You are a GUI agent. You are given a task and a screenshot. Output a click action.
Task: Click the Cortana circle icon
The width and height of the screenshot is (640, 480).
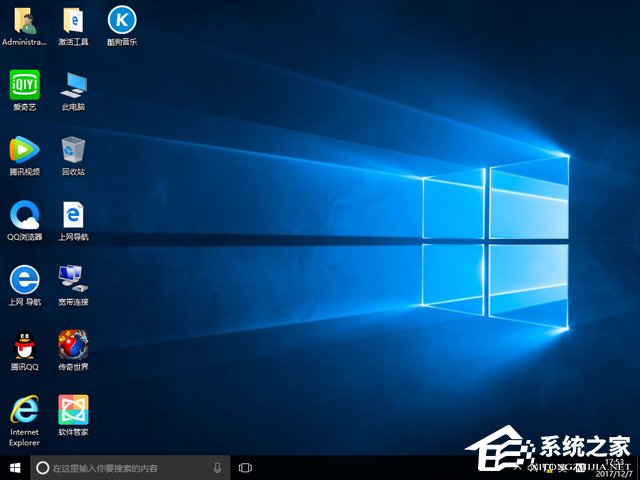(42, 467)
